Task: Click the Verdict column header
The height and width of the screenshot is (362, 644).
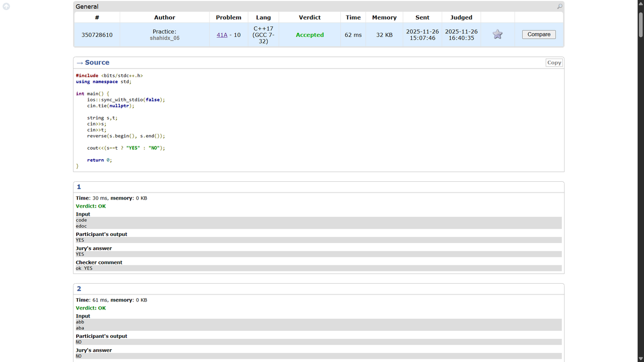Action: pos(310,18)
